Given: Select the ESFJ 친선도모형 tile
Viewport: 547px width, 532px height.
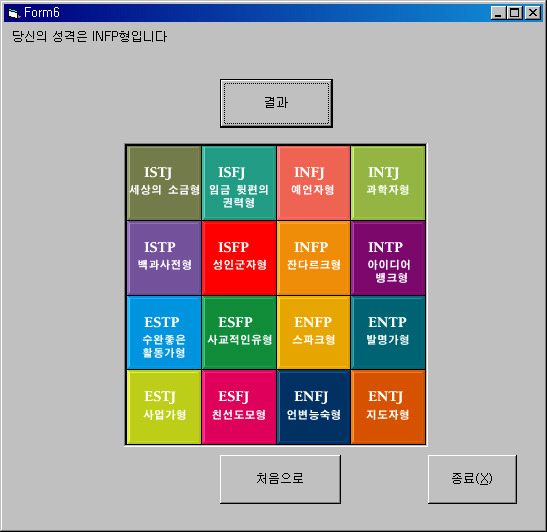Looking at the screenshot, I should pos(239,407).
